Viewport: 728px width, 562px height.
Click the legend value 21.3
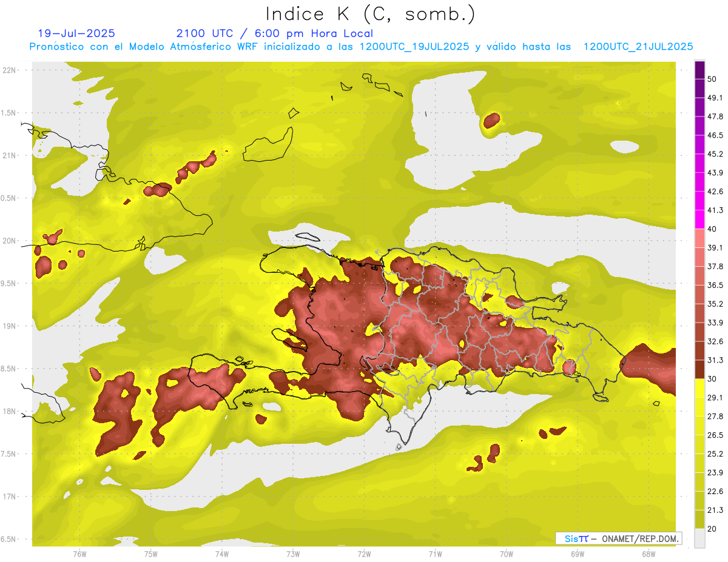coord(715,510)
